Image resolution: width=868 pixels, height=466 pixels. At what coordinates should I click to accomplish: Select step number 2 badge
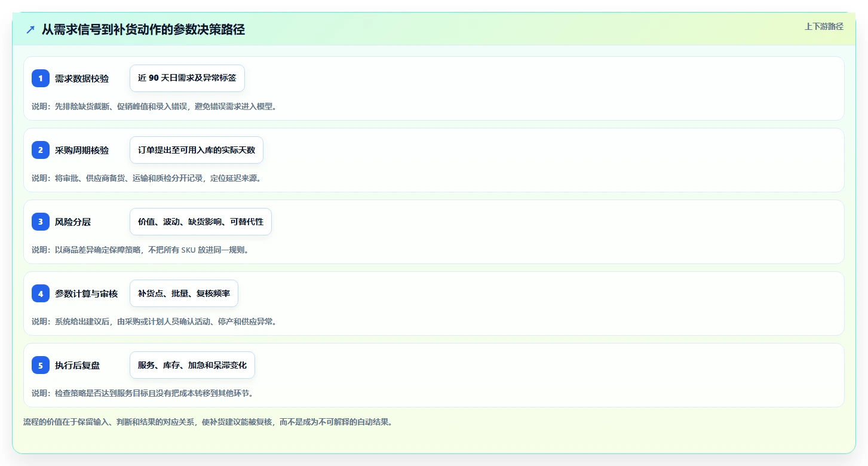tap(41, 150)
